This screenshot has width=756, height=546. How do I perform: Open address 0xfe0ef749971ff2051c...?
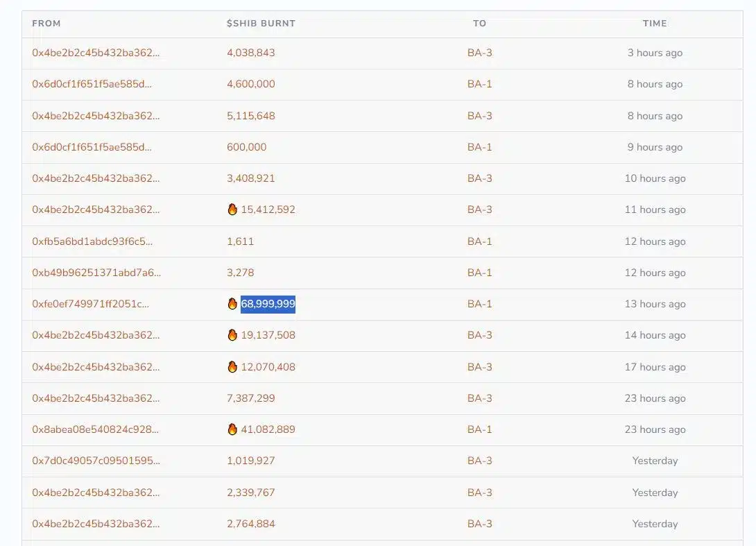91,304
